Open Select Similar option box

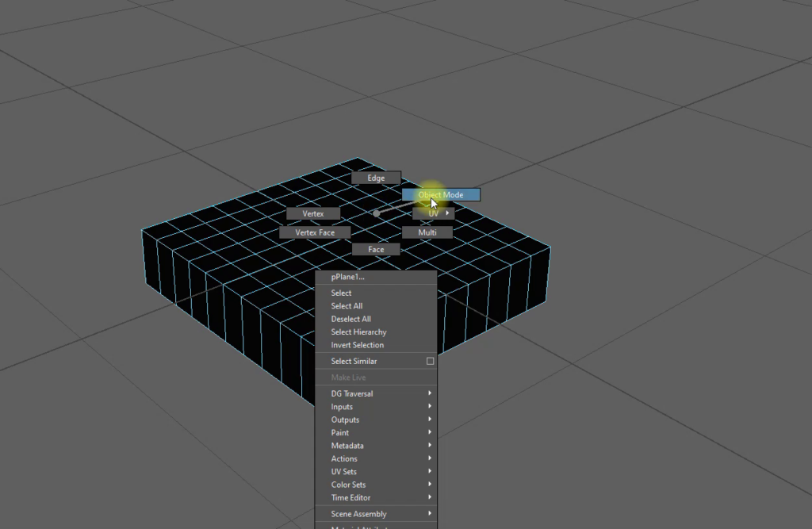431,361
